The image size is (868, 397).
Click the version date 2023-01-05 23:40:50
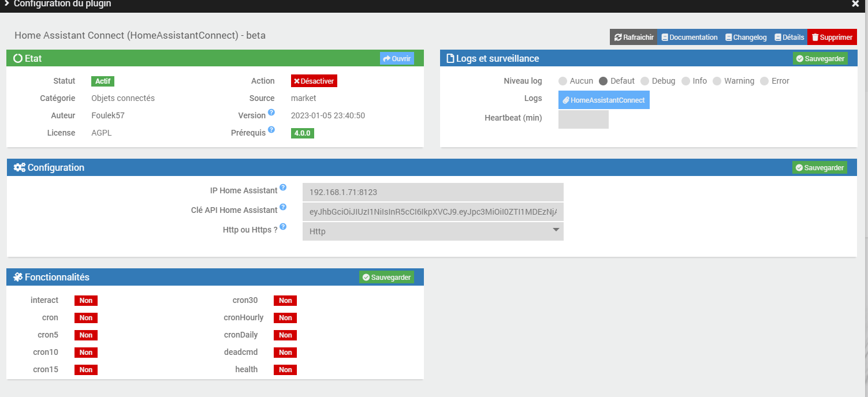[328, 115]
